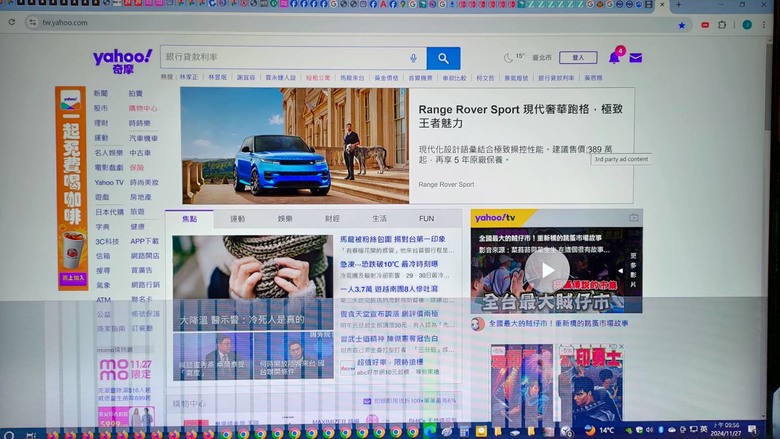780x439 pixels.
Task: Open Windows taskbar search icon
Action: 9,435
